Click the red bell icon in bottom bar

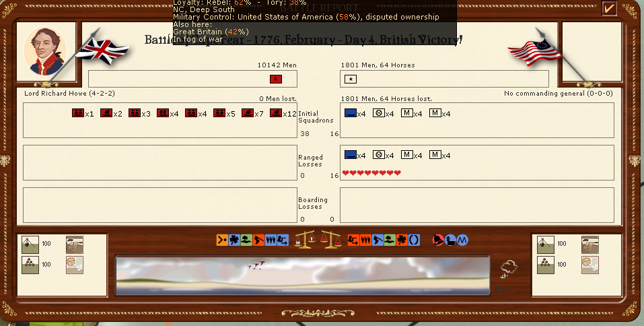tap(439, 239)
